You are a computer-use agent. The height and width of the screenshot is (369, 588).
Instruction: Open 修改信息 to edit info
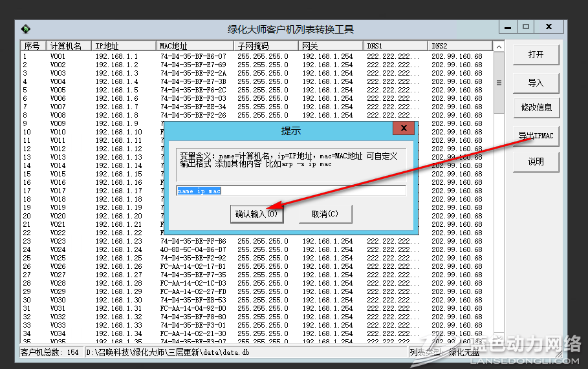[536, 108]
